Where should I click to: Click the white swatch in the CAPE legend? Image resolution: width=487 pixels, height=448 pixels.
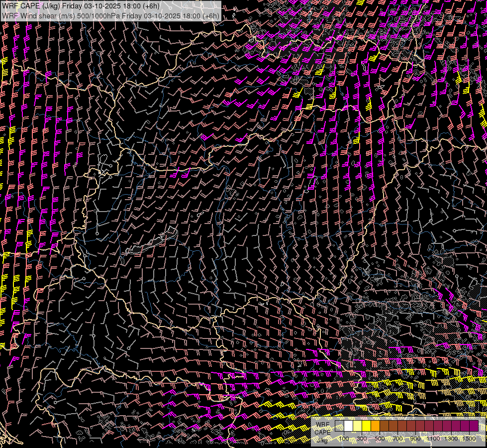(x=349, y=426)
